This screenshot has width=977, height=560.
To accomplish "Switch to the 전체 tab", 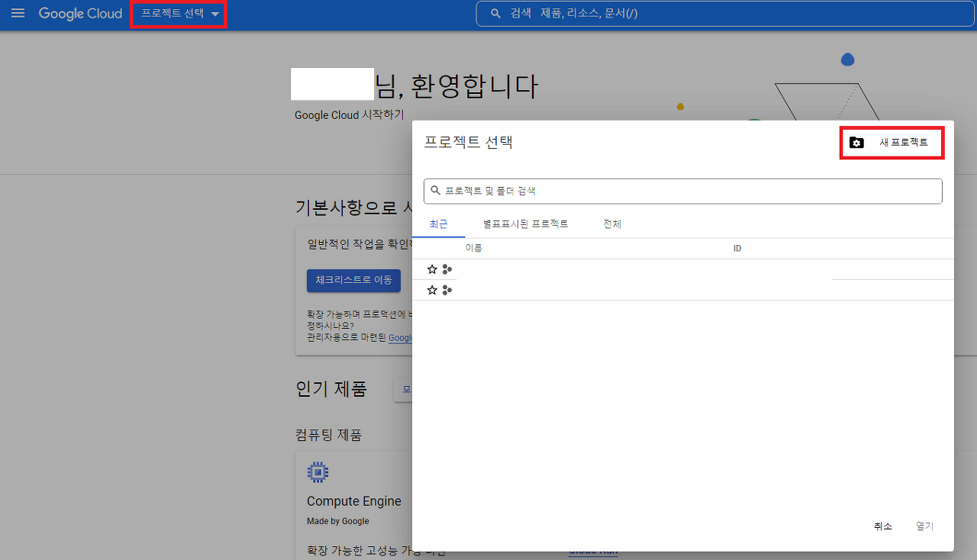I will pyautogui.click(x=612, y=224).
